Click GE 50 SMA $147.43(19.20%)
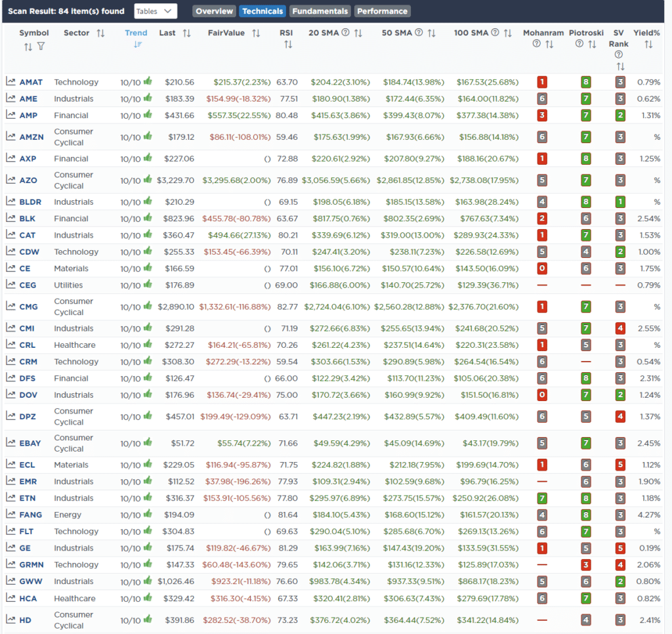This screenshot has height=634, width=672. click(414, 548)
